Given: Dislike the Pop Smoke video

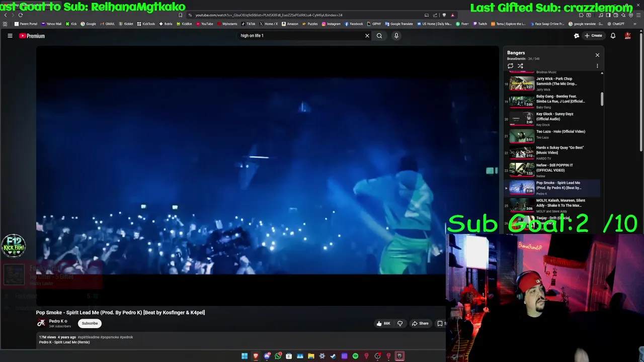Looking at the screenshot, I should [400, 323].
